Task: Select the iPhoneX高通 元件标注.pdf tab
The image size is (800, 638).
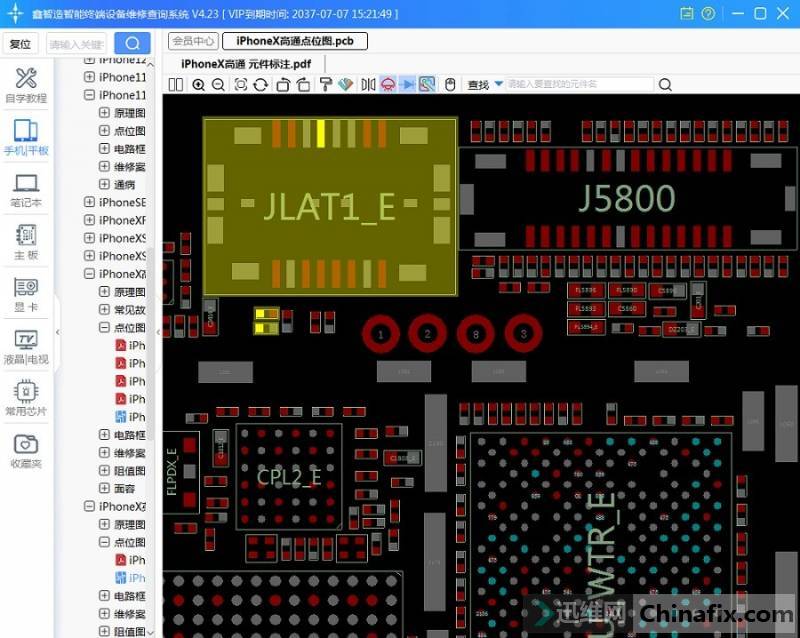Action: coord(245,64)
